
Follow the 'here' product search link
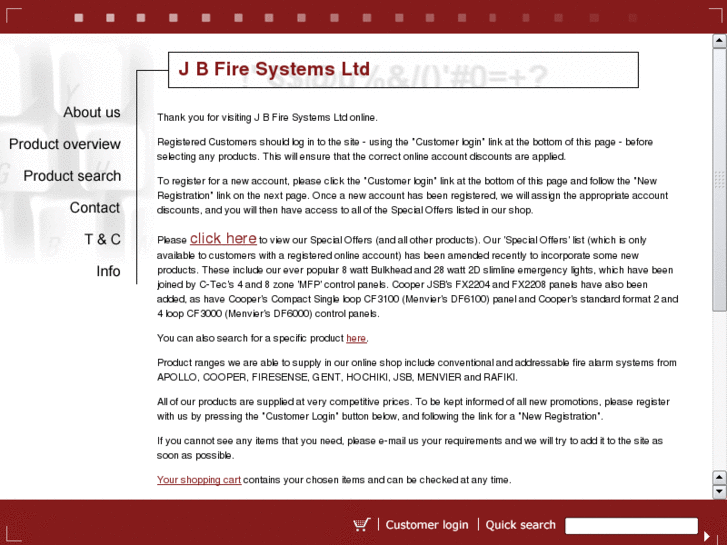point(356,338)
